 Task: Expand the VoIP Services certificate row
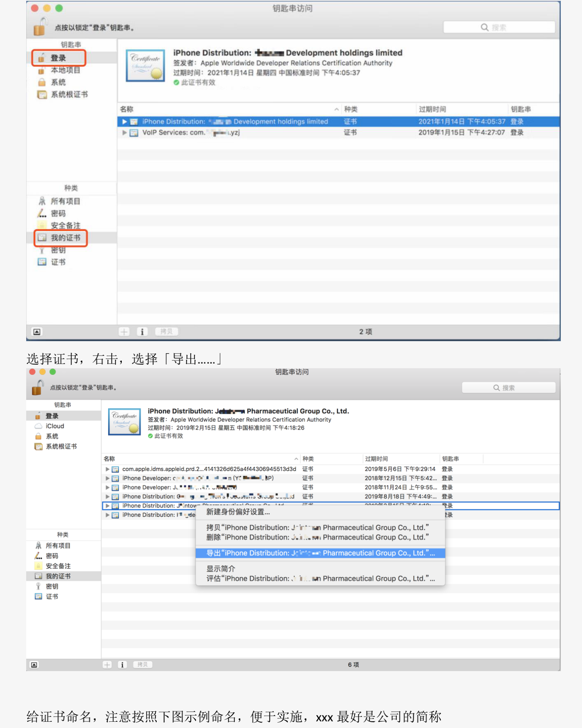pyautogui.click(x=124, y=133)
